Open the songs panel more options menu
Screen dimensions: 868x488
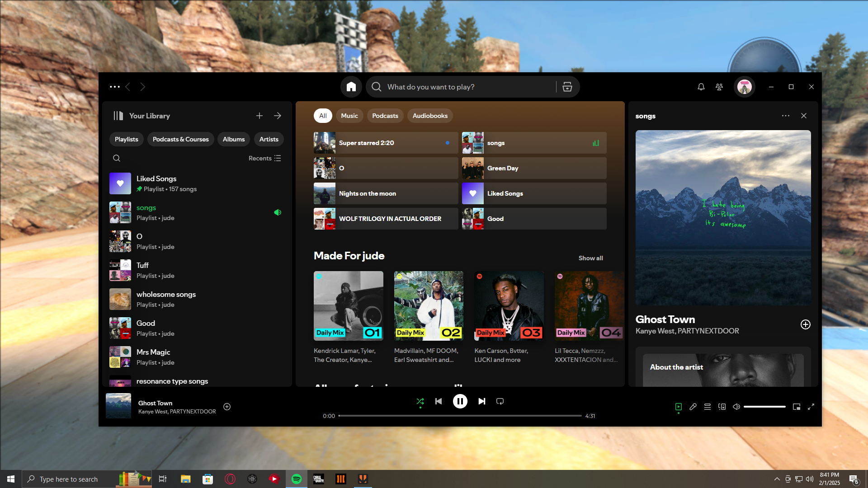click(x=786, y=116)
